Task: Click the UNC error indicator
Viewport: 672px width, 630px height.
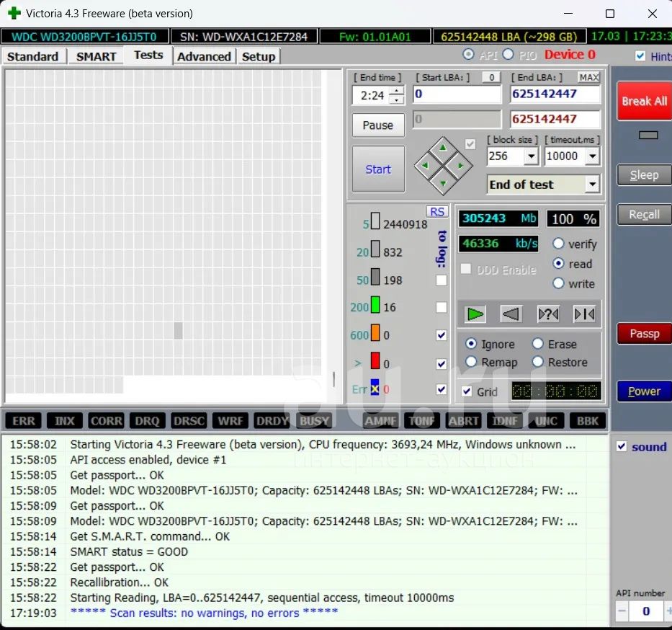Action: coord(546,421)
